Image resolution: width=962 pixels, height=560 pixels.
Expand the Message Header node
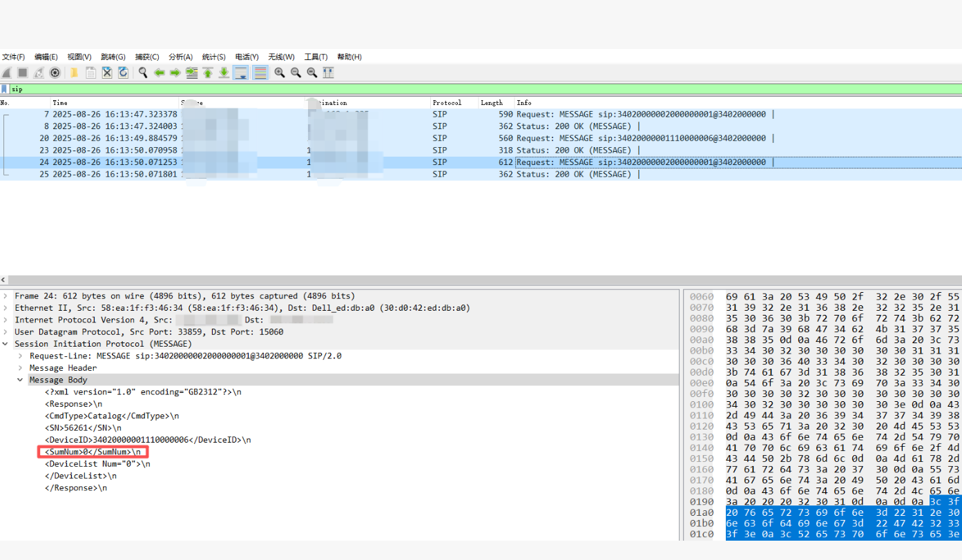coord(20,368)
